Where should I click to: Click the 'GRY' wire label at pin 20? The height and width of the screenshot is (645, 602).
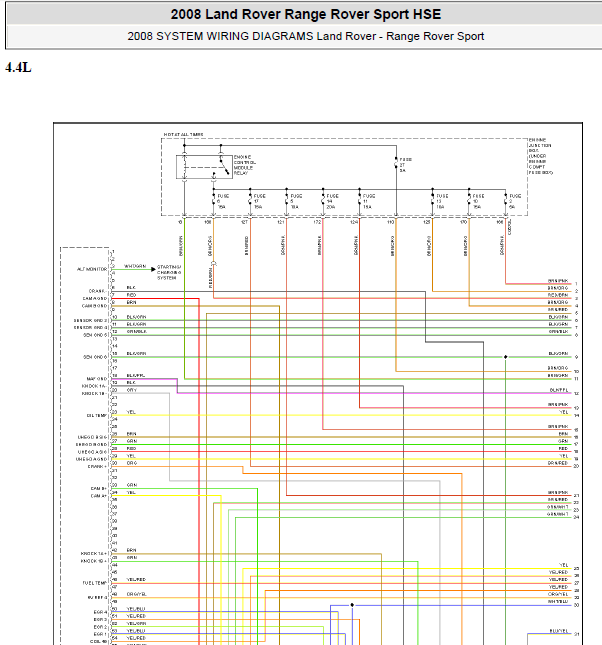(132, 390)
